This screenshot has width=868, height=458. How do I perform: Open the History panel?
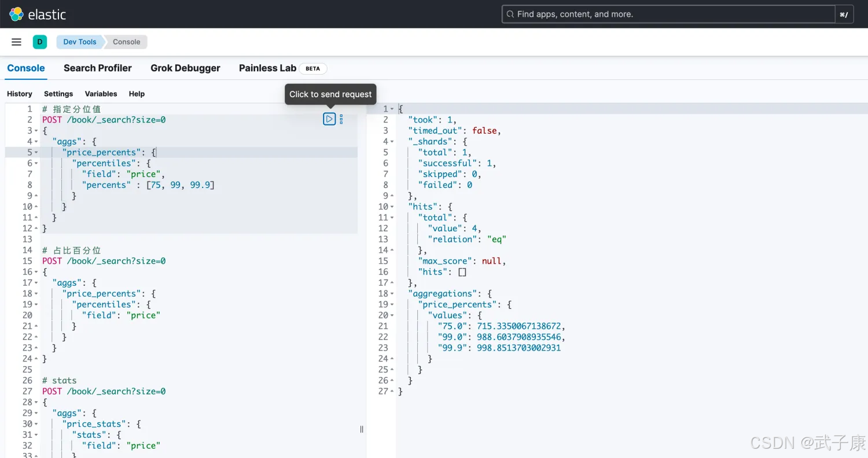(20, 94)
